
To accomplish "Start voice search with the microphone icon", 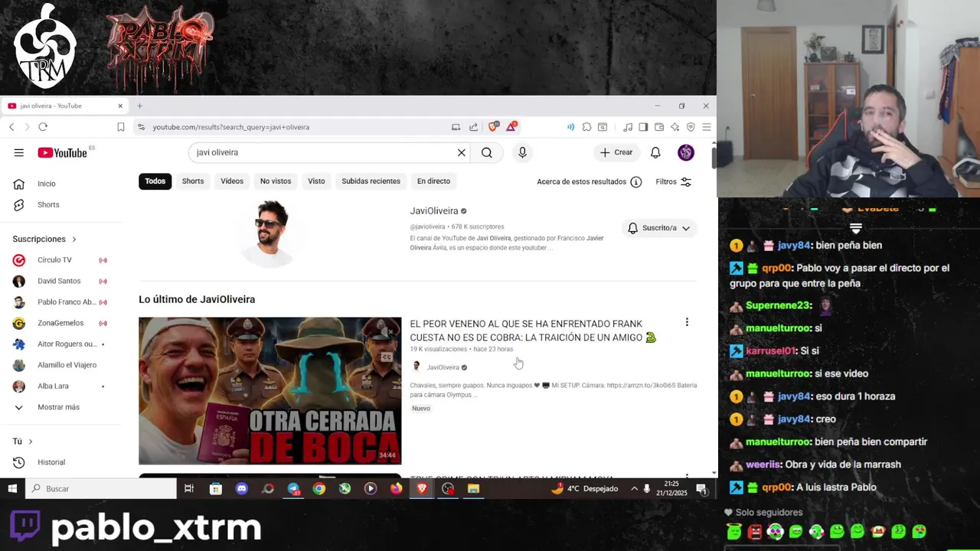I will coord(522,152).
